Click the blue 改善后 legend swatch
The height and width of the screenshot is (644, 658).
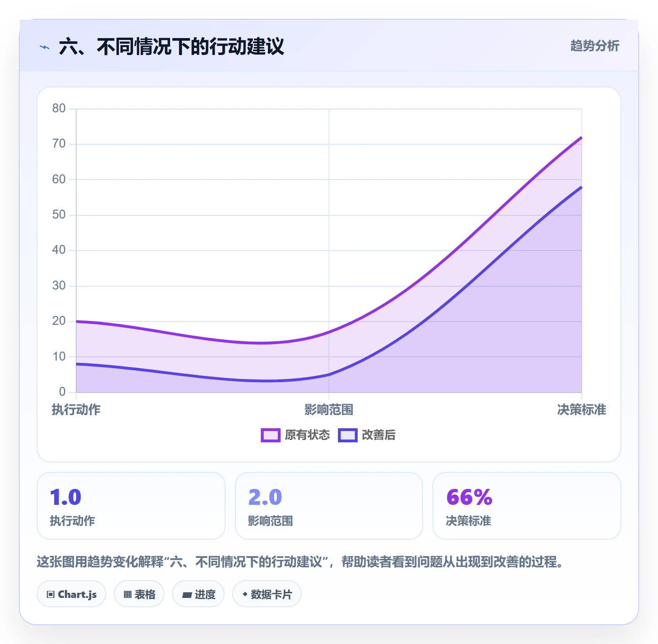click(x=348, y=435)
